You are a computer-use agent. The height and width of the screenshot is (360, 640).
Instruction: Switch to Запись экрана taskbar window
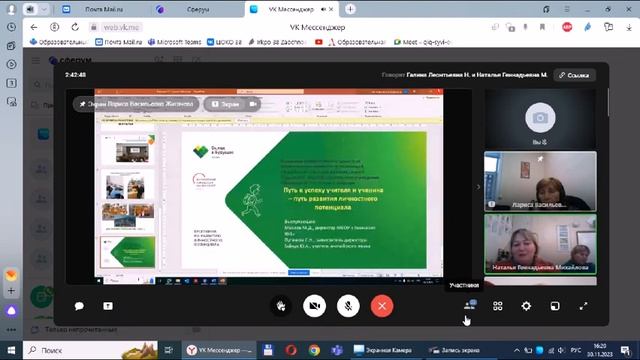pyautogui.click(x=454, y=350)
